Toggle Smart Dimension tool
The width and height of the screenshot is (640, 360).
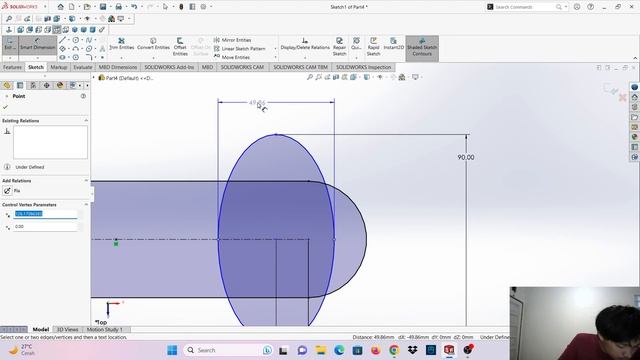point(37,44)
